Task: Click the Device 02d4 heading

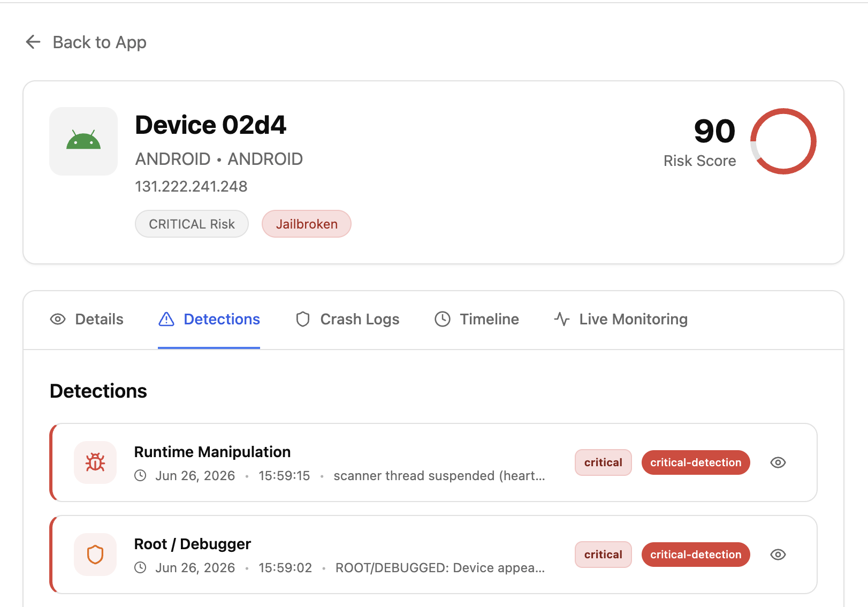Action: pos(211,125)
